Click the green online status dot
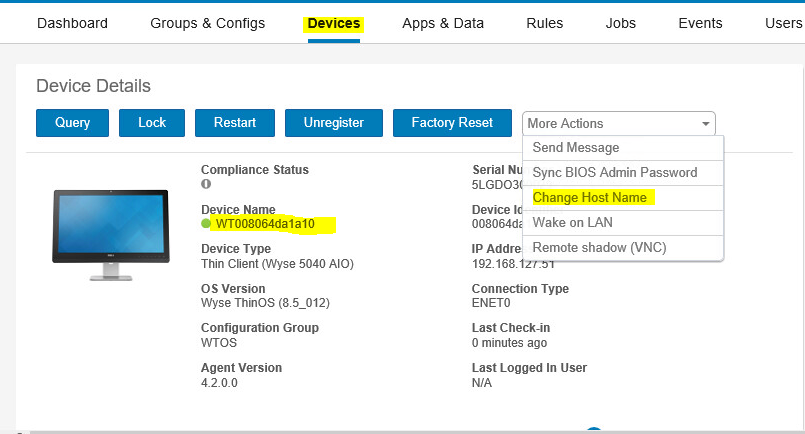805x434 pixels. [x=206, y=224]
